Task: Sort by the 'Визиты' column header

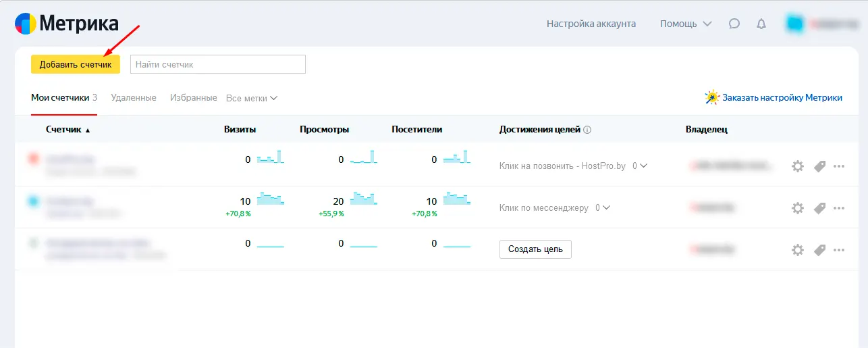Action: coord(240,129)
